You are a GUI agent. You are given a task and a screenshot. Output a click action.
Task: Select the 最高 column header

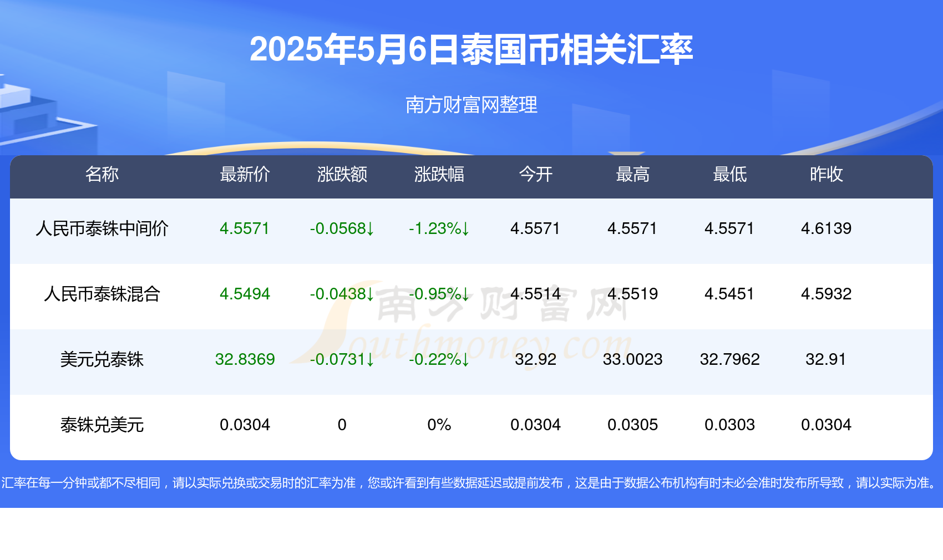[633, 175]
